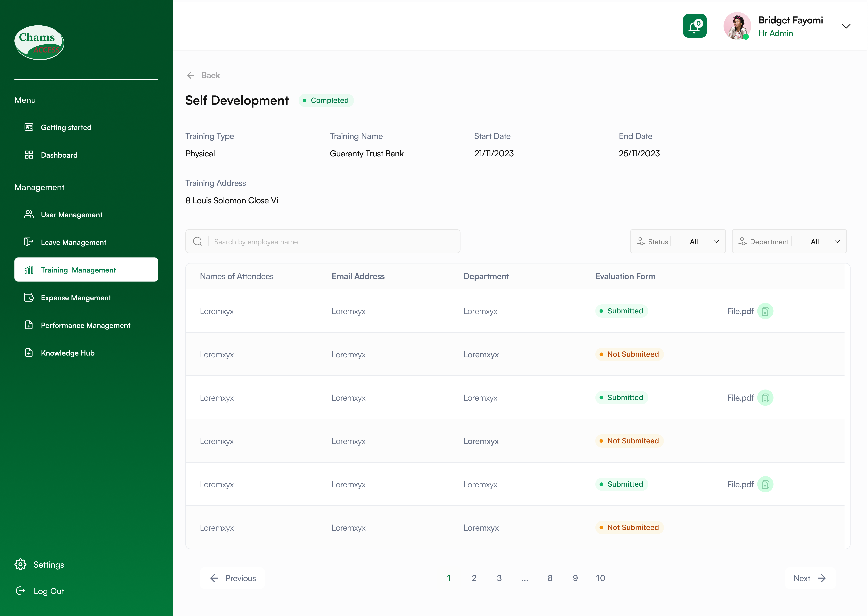Click the Knowledge Hub document icon

(29, 353)
